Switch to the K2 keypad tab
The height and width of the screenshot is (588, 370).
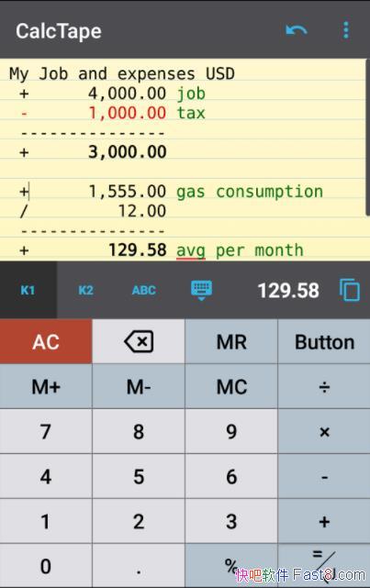[86, 290]
